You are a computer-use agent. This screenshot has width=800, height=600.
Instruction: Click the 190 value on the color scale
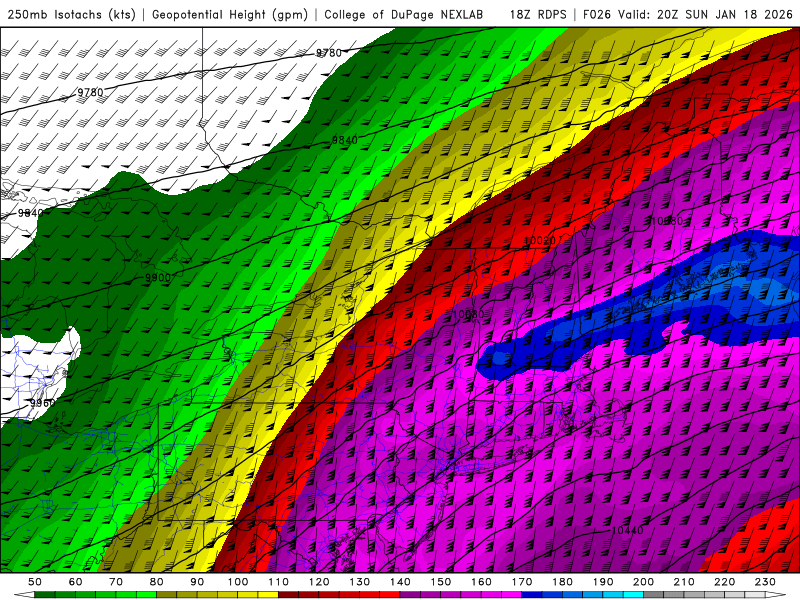click(603, 582)
